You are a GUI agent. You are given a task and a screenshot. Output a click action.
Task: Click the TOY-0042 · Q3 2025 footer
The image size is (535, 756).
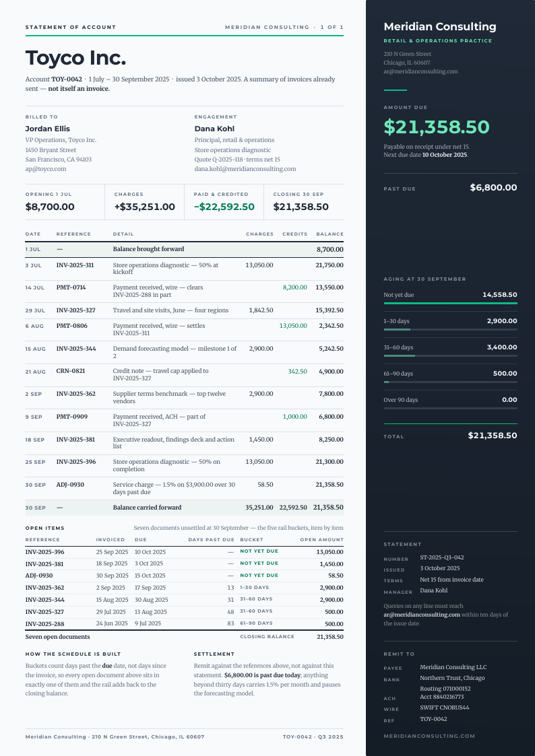313,737
